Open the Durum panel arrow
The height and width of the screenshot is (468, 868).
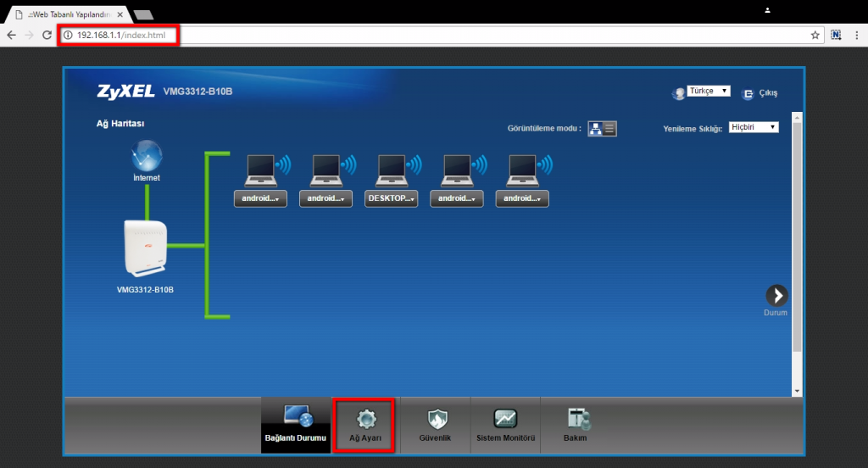(776, 295)
